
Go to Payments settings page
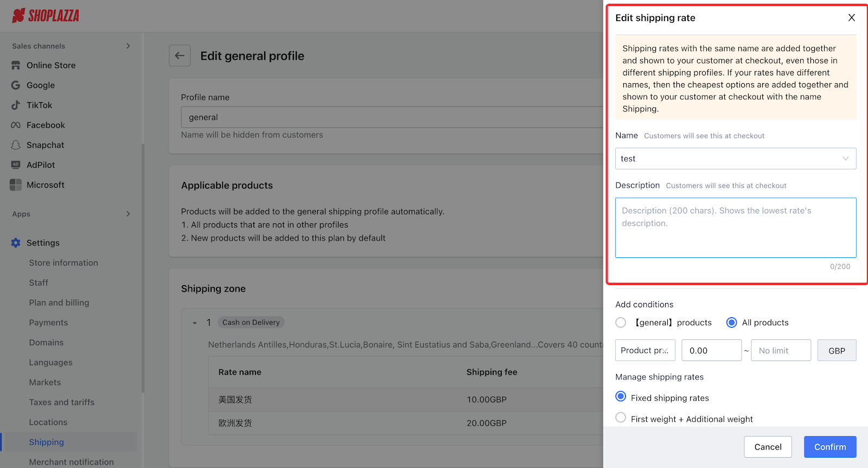[48, 322]
